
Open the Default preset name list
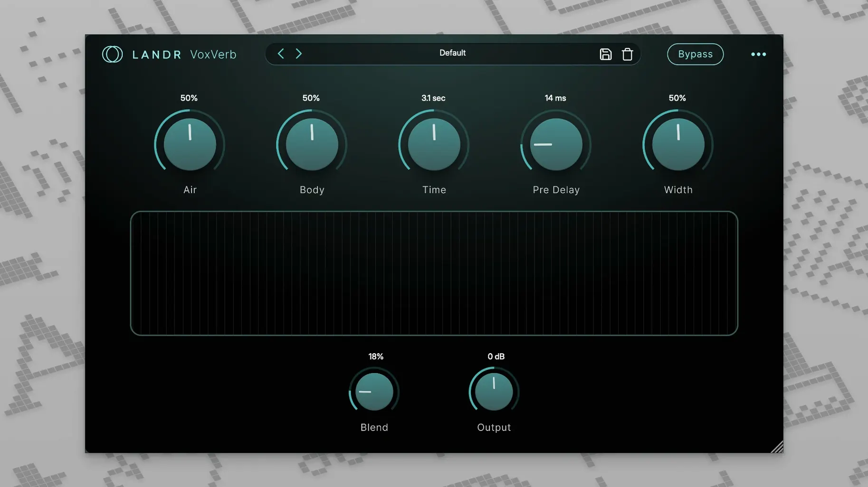click(452, 53)
